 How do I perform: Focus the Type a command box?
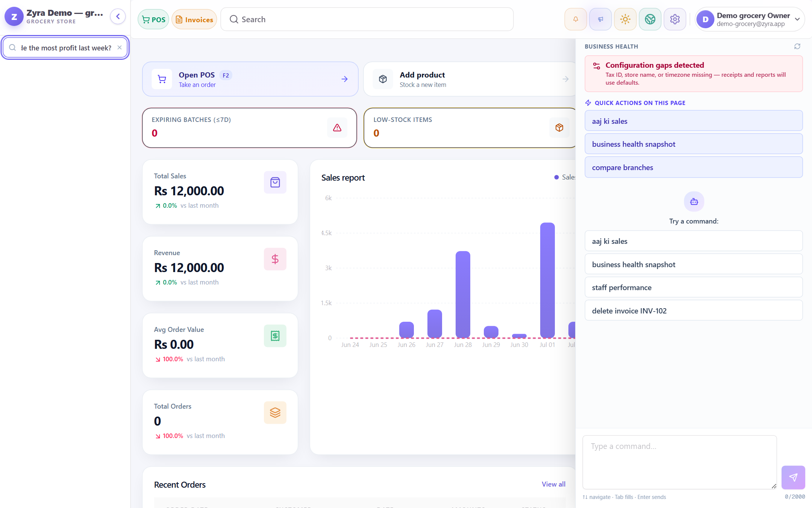[680, 462]
